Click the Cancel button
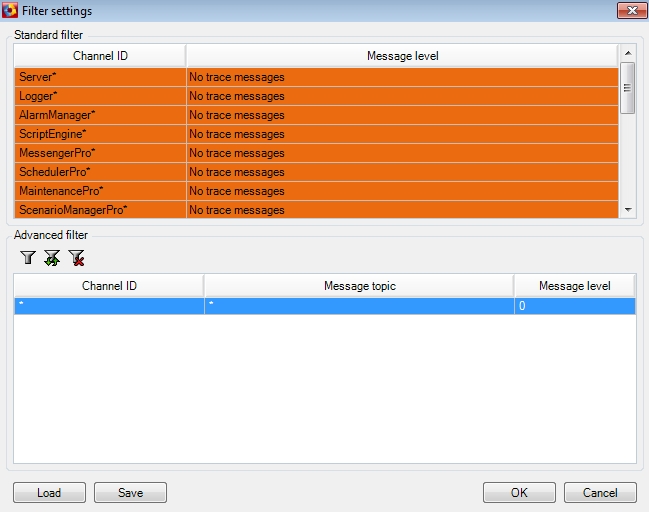 click(x=600, y=493)
